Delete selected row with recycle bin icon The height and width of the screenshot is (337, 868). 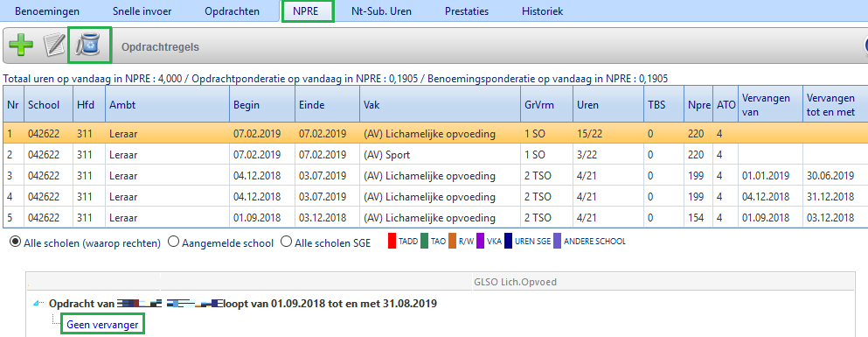(x=88, y=45)
